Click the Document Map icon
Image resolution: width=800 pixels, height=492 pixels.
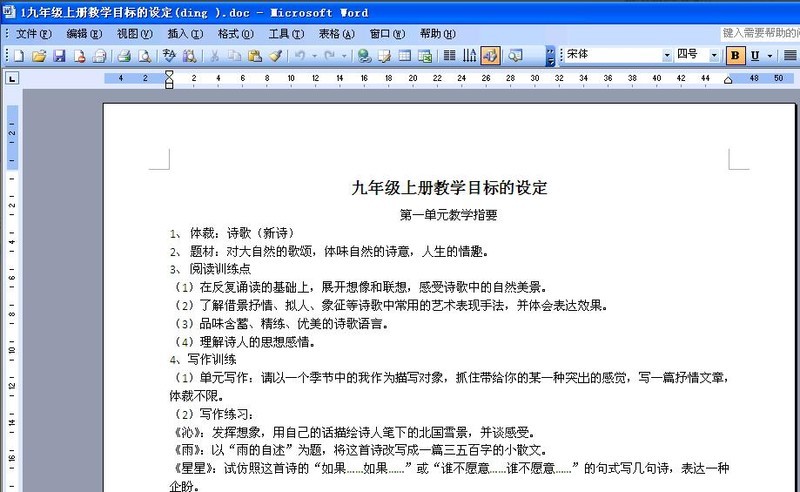(515, 56)
